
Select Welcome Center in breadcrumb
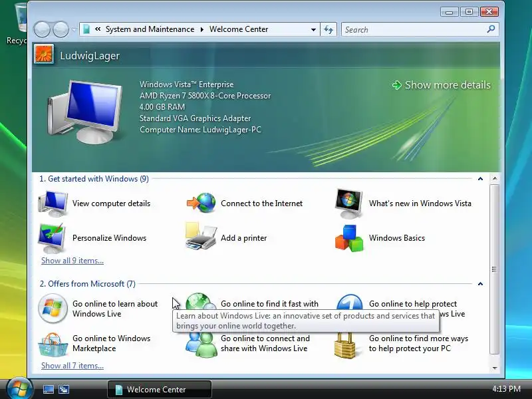click(x=239, y=29)
